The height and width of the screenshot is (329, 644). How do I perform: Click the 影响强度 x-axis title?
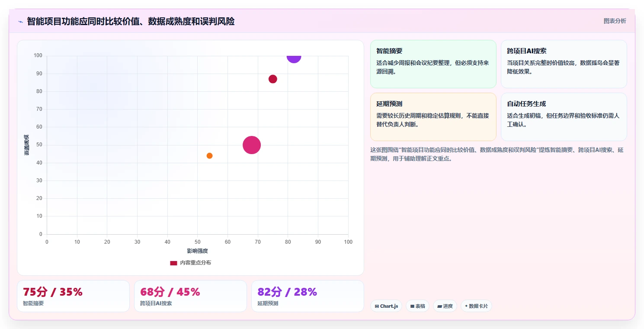198,251
